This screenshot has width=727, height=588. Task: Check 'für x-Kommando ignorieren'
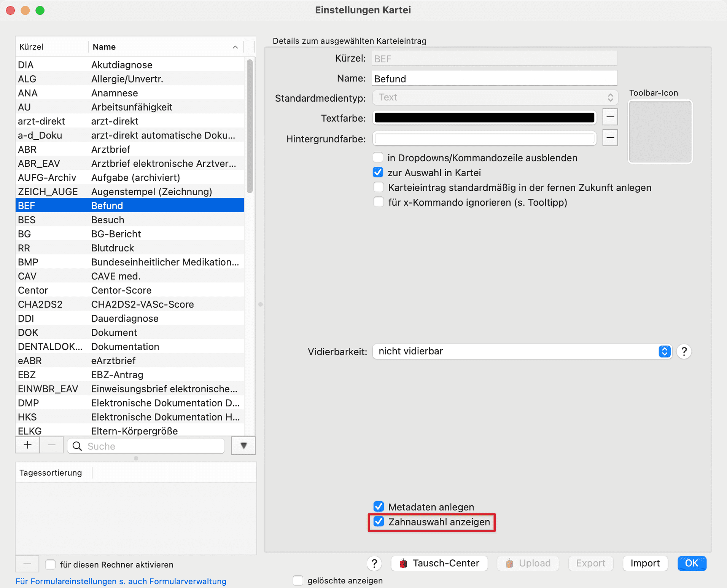[x=379, y=202]
